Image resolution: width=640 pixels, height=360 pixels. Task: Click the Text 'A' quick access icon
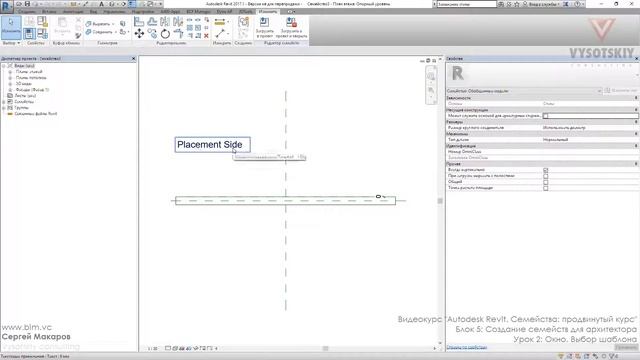click(102, 4)
